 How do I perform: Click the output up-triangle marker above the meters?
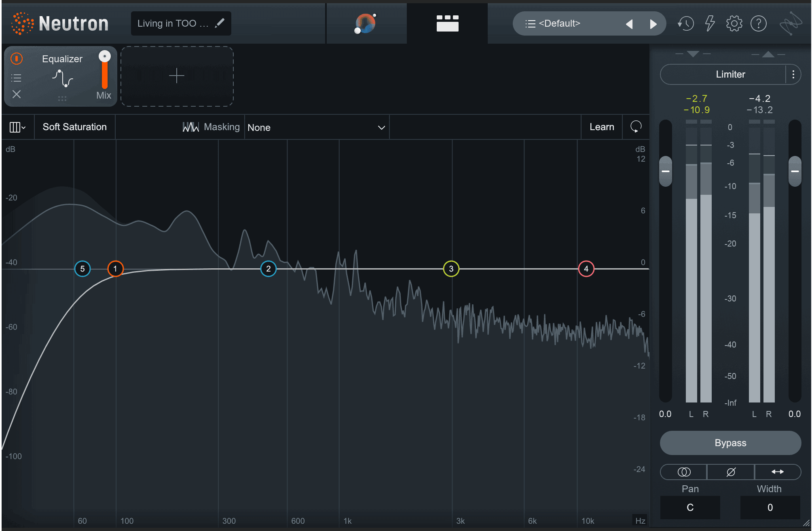(768, 54)
